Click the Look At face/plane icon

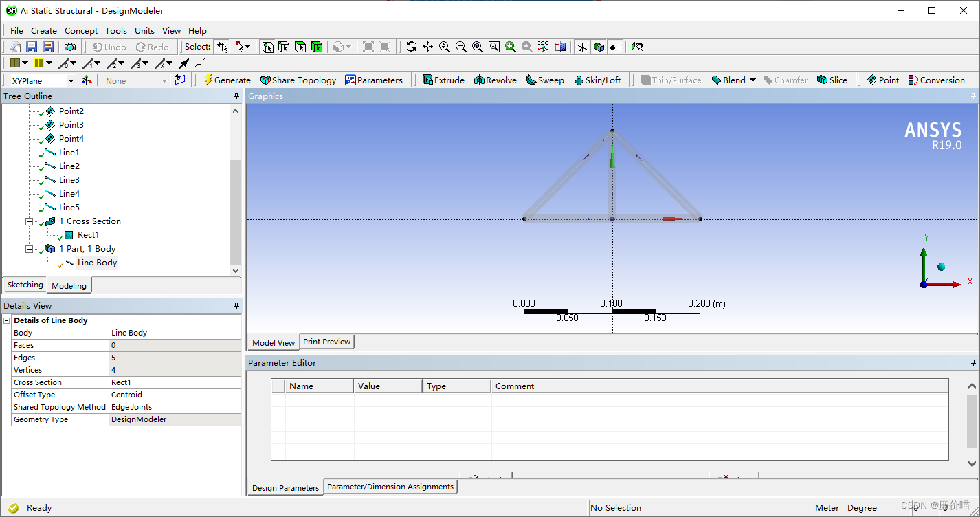(561, 47)
